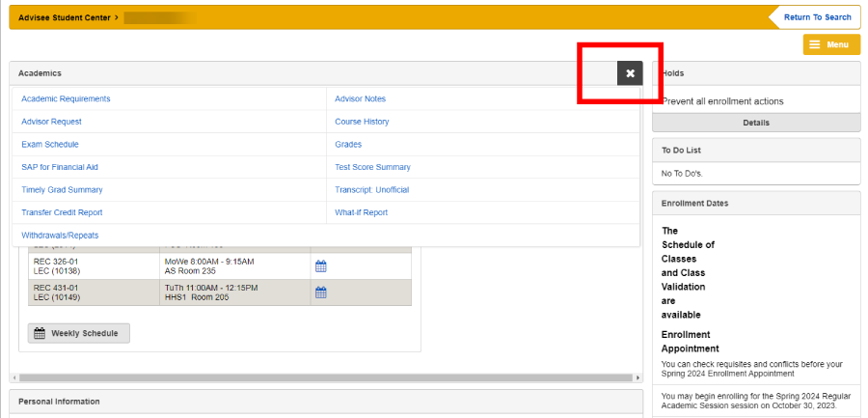
Task: Open SAP for Financial Aid
Action: 60,167
